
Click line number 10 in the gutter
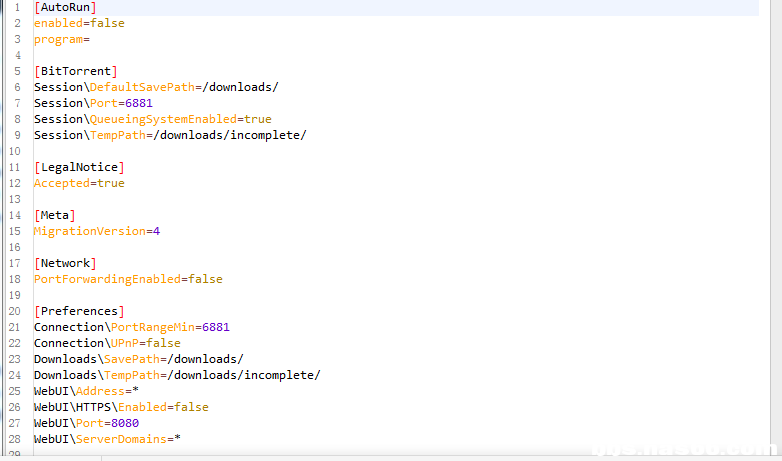pos(14,151)
